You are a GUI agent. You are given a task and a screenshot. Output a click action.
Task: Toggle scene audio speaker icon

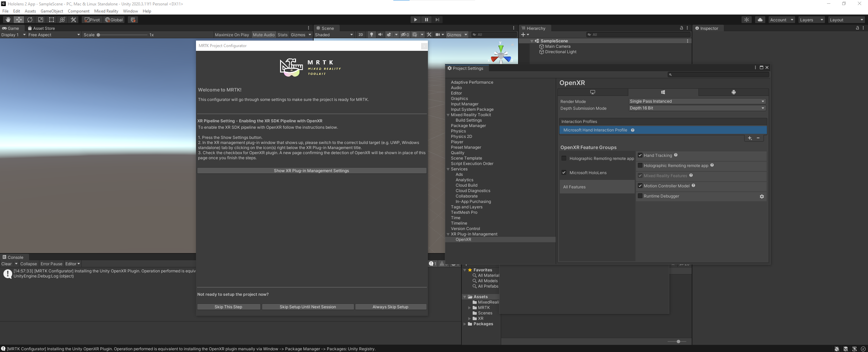(380, 35)
